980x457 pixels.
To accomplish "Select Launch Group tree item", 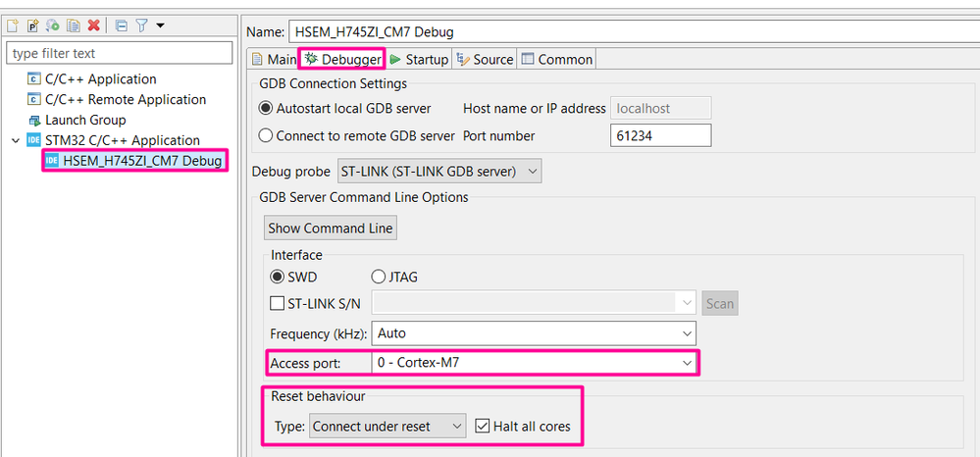I will (85, 120).
